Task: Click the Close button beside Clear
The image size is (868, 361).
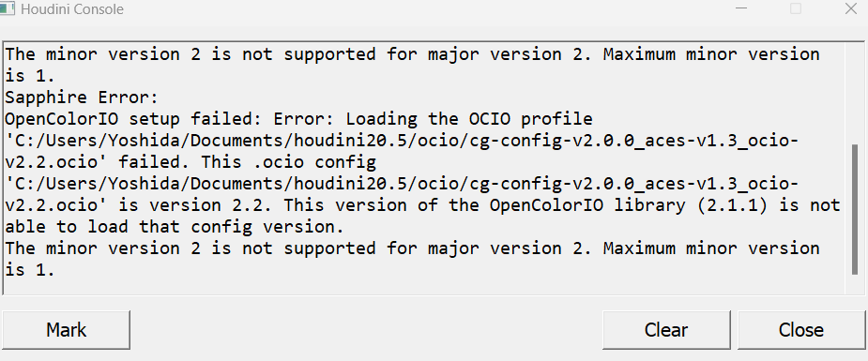Action: tap(801, 329)
